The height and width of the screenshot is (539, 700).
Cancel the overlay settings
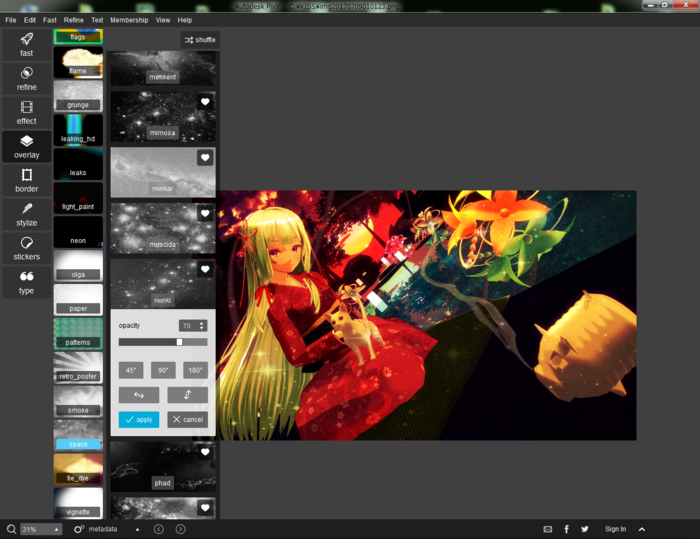tap(188, 420)
